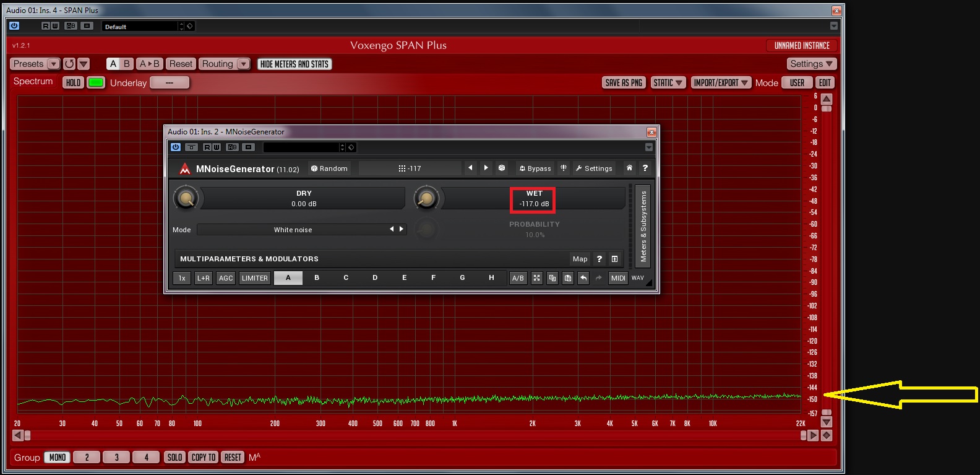Image resolution: width=980 pixels, height=475 pixels.
Task: Select next noise mode arrow
Action: coord(402,229)
